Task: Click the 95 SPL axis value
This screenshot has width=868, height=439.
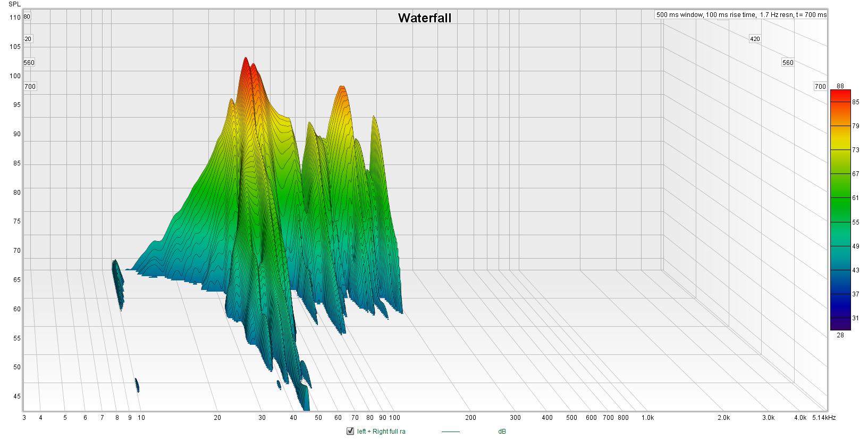Action: pos(17,105)
